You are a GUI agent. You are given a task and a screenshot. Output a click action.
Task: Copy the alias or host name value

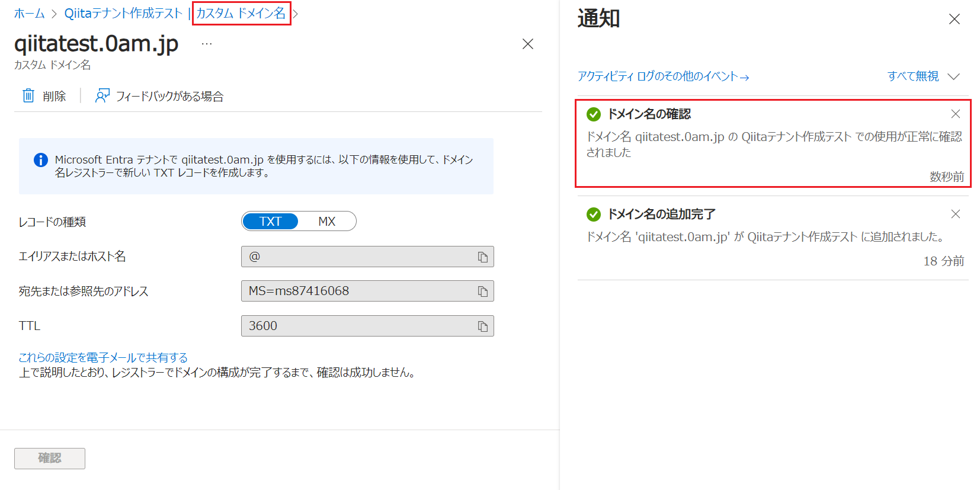coord(483,257)
